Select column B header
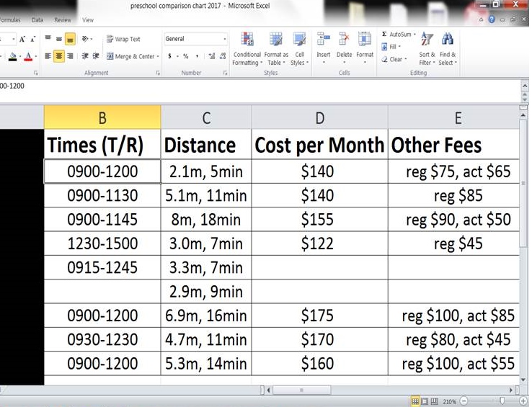 [102, 117]
